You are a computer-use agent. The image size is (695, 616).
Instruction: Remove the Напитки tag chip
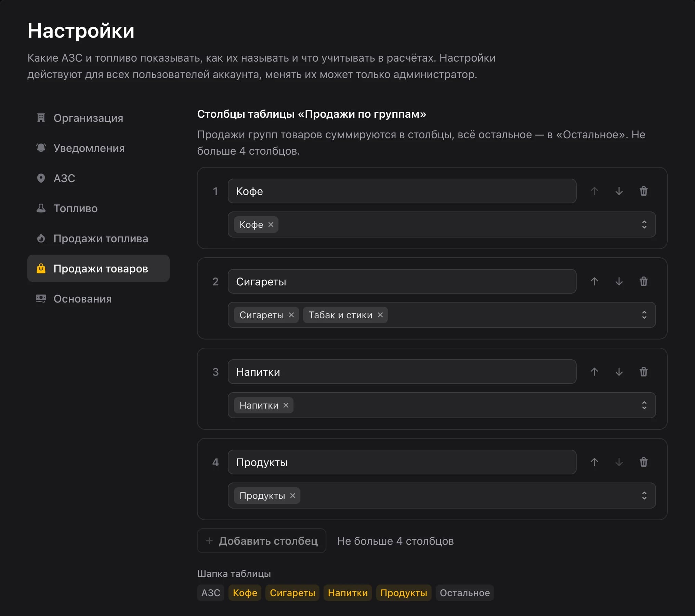[x=286, y=405]
